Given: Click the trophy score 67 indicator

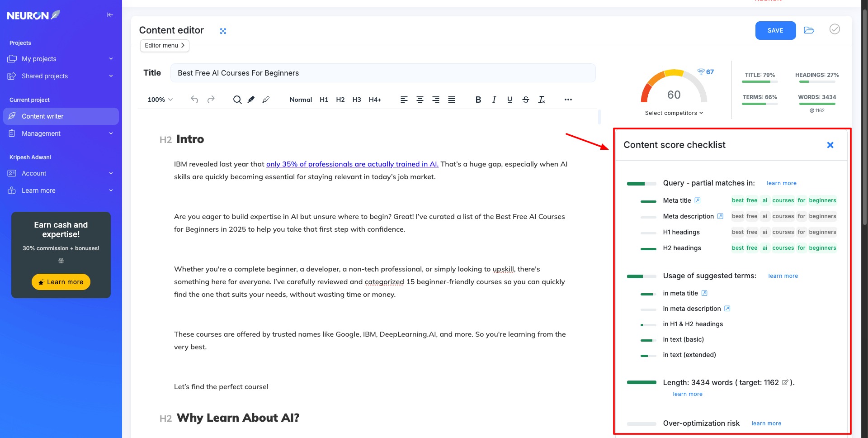Looking at the screenshot, I should [x=706, y=72].
